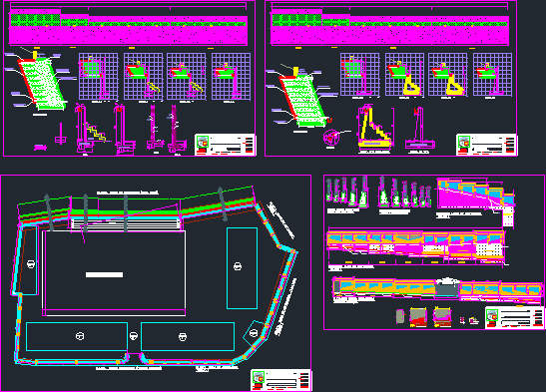The height and width of the screenshot is (392, 546).
Task: Select the circular tag in the small rotated square
Action: click(x=254, y=333)
